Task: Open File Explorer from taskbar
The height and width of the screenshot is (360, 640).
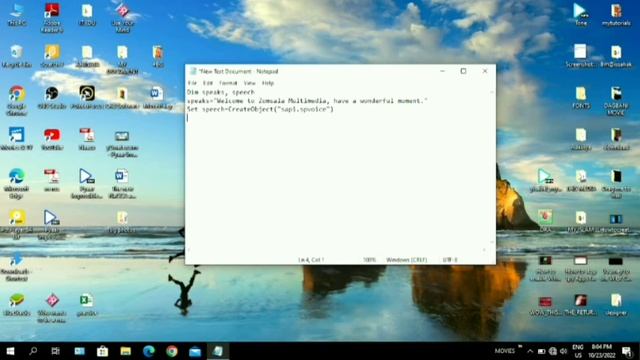Action: (125, 351)
